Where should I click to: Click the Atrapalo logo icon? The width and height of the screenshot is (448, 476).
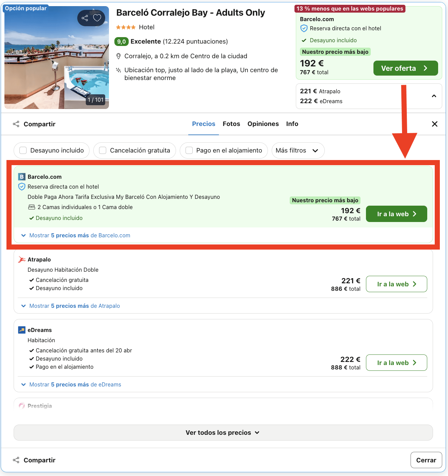pos(21,259)
